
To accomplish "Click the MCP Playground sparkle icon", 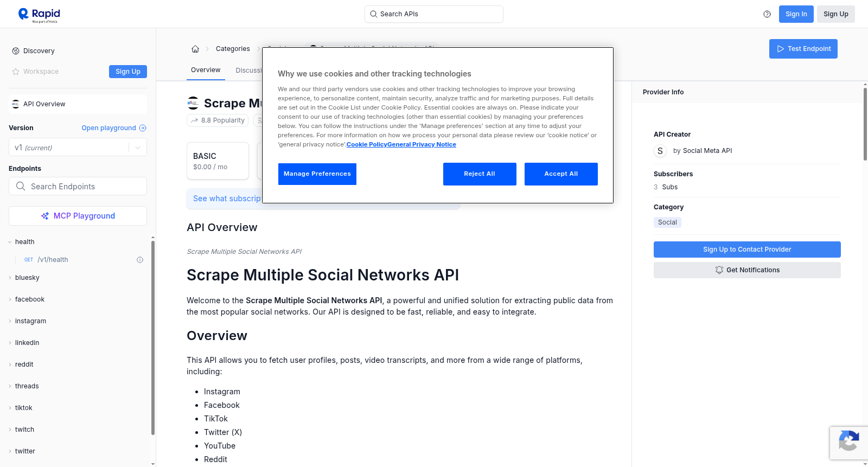I will pos(45,216).
